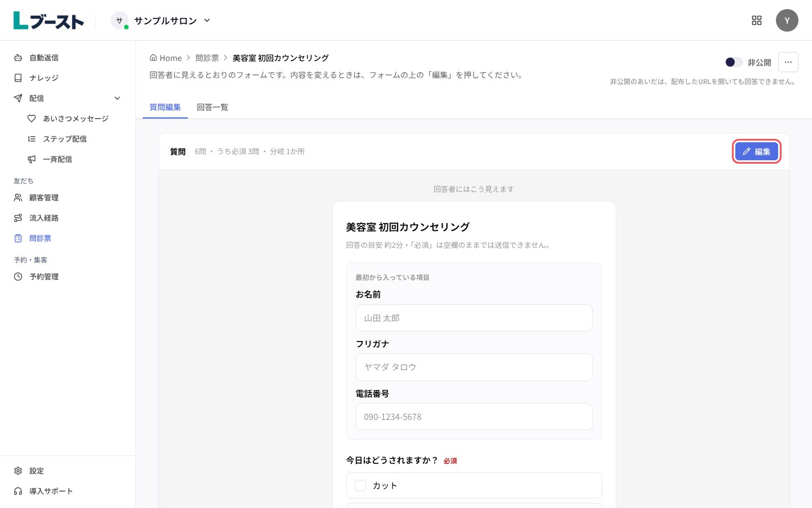Click the Lブースト logo
This screenshot has height=508, width=812.
tap(48, 20)
